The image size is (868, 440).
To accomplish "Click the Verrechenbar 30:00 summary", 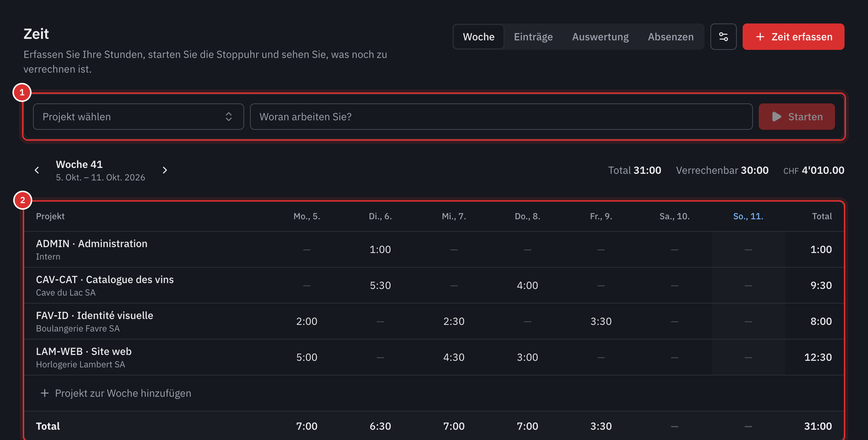I will pos(722,170).
